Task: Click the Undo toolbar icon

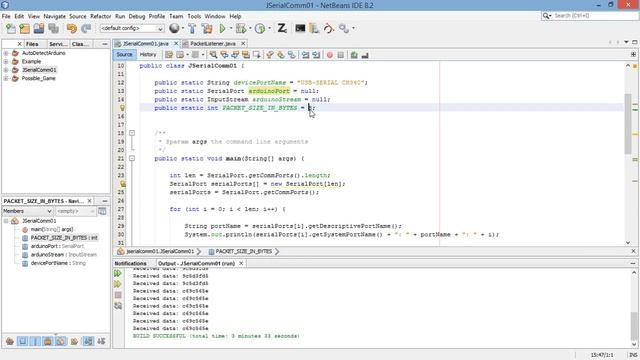Action: pos(72,29)
